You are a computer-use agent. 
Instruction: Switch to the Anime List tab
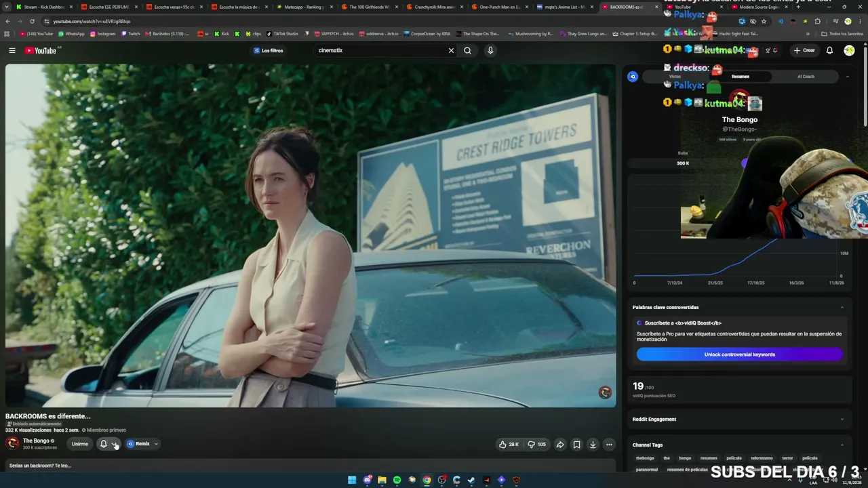tap(564, 7)
